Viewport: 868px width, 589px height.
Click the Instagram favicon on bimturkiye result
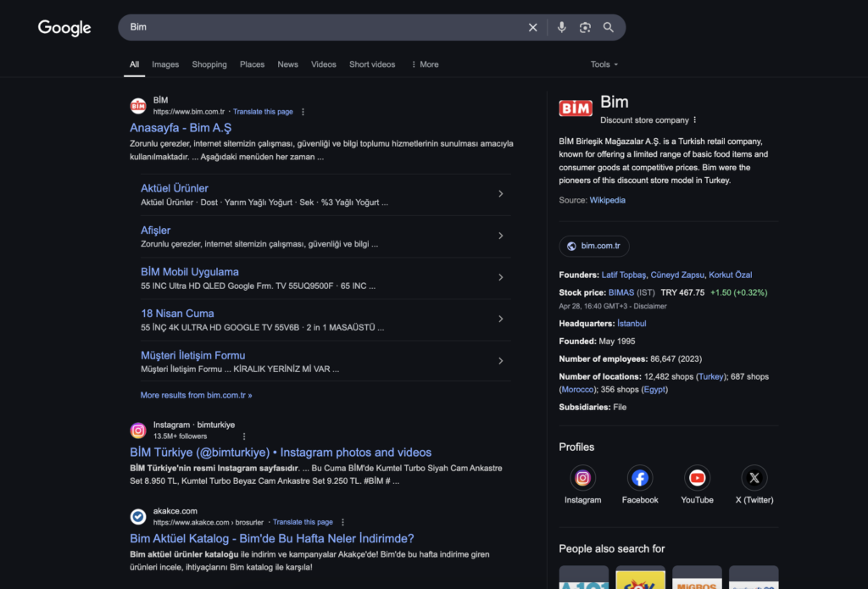[x=138, y=431]
